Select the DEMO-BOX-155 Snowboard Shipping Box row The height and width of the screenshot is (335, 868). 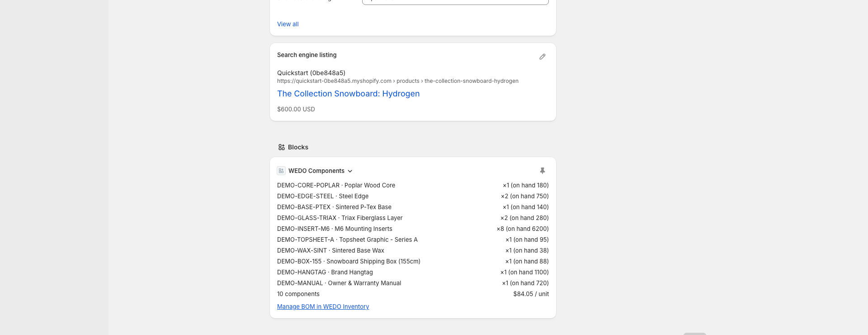point(413,261)
